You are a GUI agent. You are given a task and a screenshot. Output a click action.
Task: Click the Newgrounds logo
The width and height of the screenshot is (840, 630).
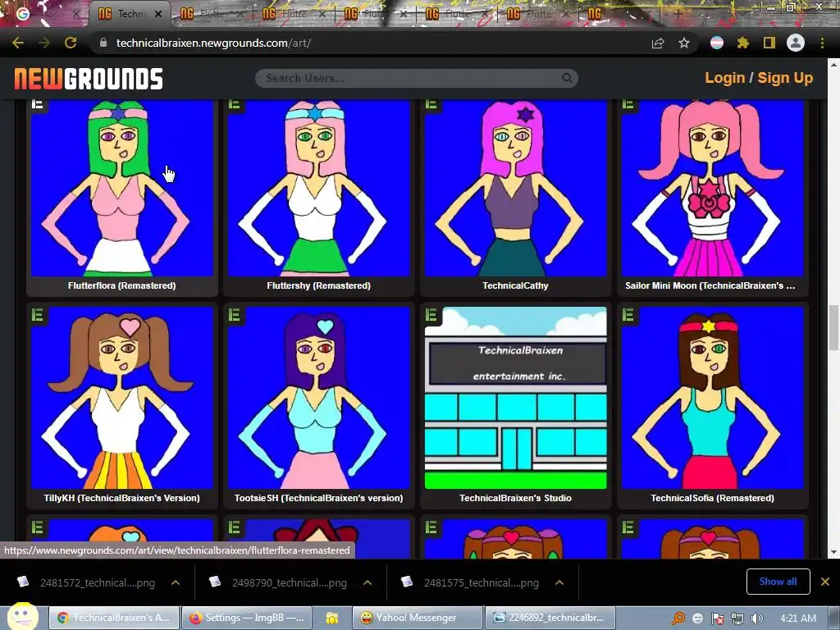coord(89,78)
